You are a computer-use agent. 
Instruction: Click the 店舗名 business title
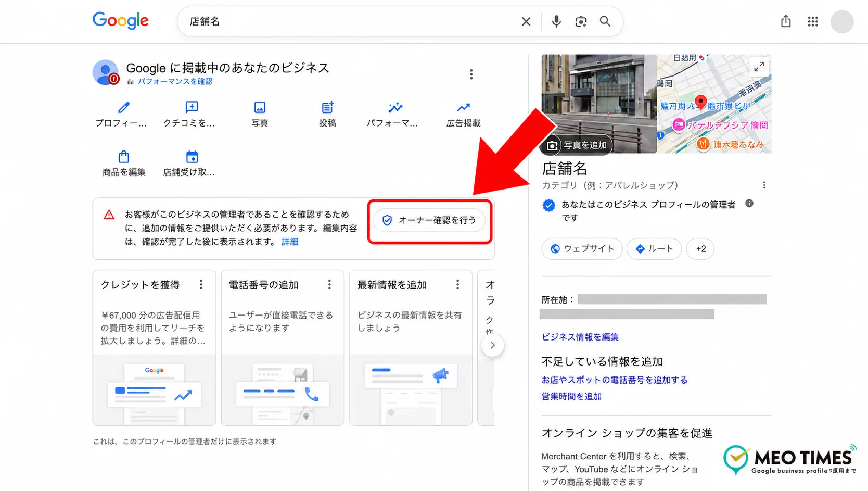(565, 169)
